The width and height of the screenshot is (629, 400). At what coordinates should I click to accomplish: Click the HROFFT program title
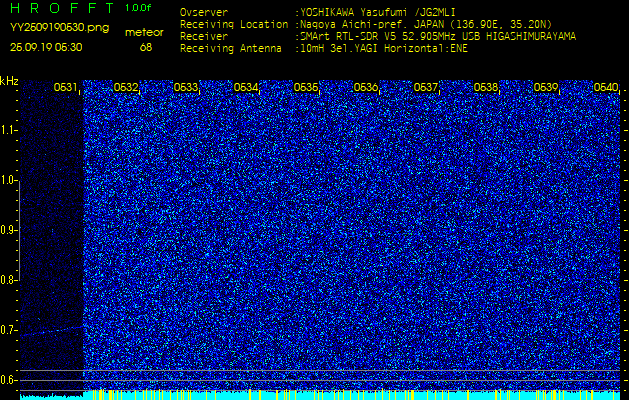click(x=63, y=8)
